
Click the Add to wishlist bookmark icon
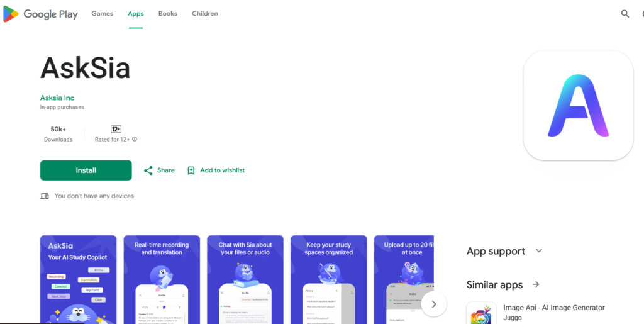click(191, 170)
